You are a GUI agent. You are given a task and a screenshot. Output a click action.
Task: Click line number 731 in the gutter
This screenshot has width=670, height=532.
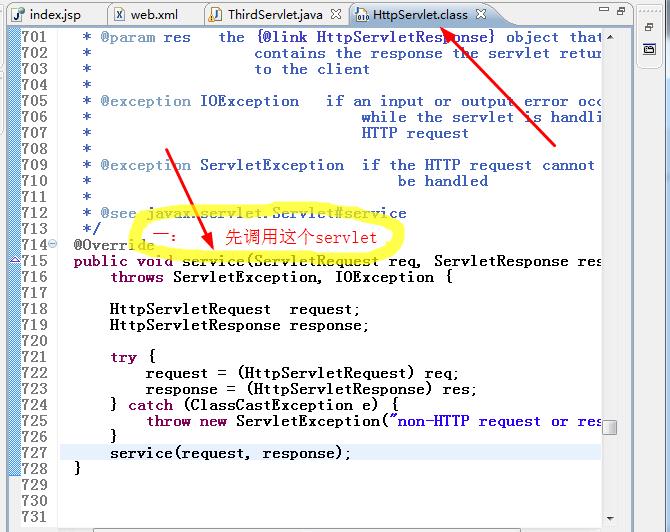tap(34, 517)
